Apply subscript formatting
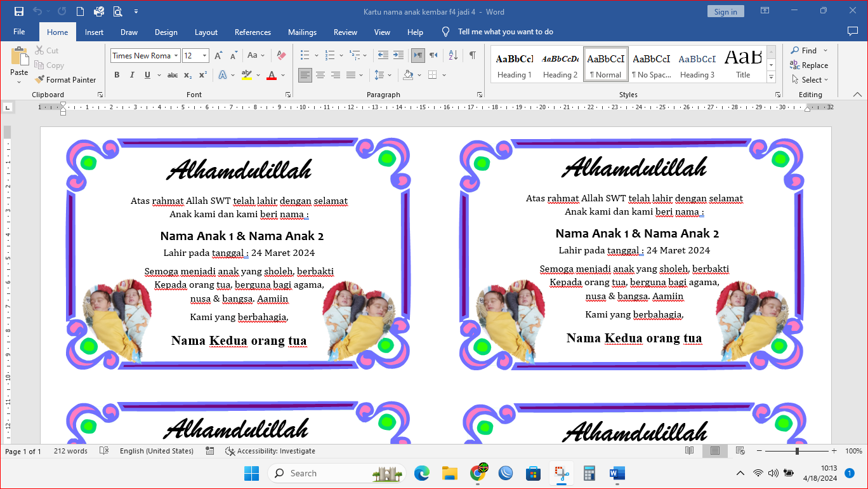Viewport: 868px width, 489px height. point(188,75)
